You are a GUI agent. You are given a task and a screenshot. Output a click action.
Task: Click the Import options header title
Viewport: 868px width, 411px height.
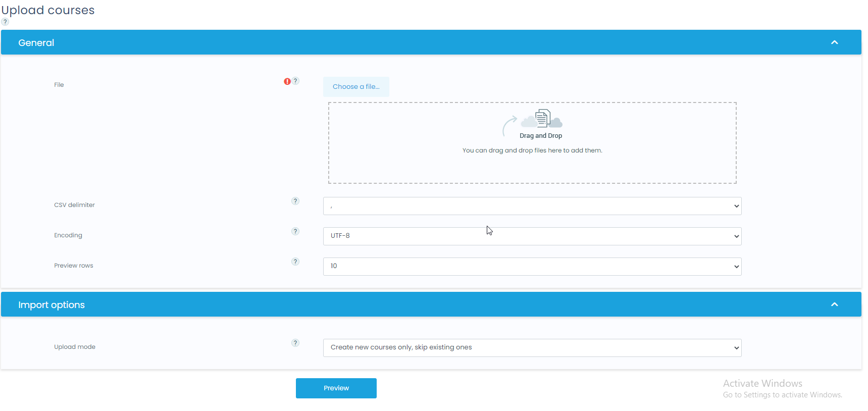52,305
